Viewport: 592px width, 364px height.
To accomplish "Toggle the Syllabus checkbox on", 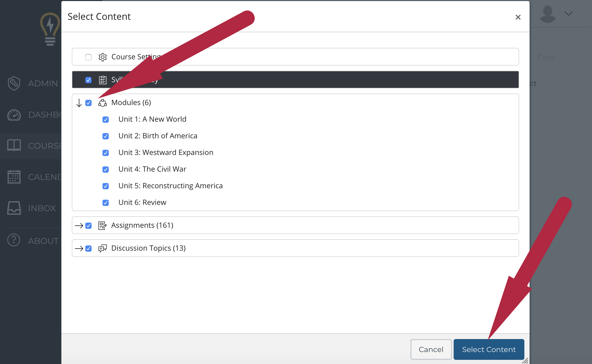I will [88, 80].
